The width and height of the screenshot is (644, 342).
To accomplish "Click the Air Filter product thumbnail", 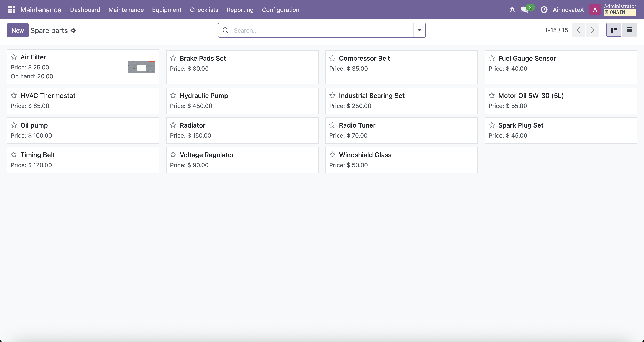I will click(x=142, y=66).
